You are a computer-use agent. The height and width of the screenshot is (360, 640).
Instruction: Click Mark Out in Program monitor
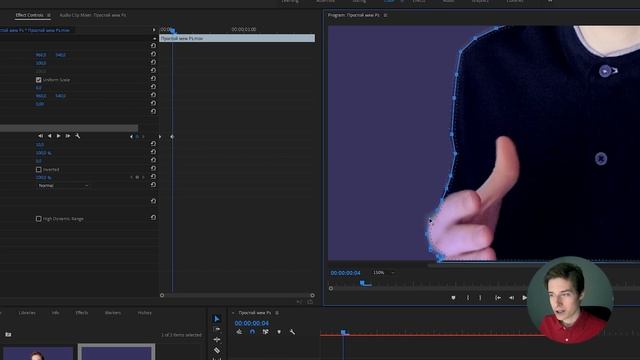tap(480, 298)
